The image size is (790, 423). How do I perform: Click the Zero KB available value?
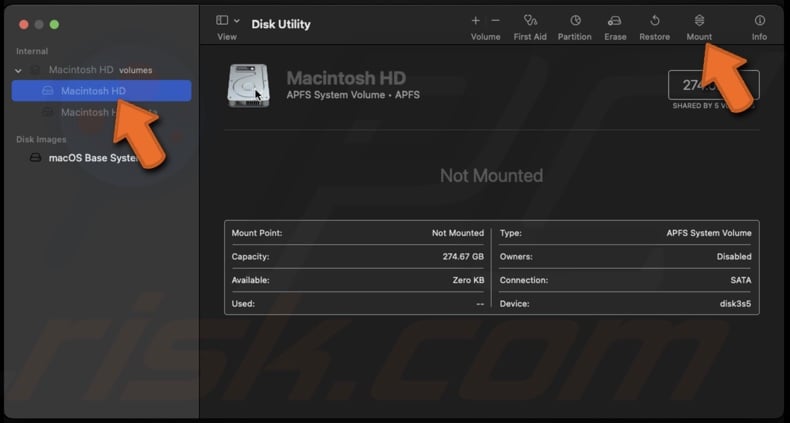(468, 280)
